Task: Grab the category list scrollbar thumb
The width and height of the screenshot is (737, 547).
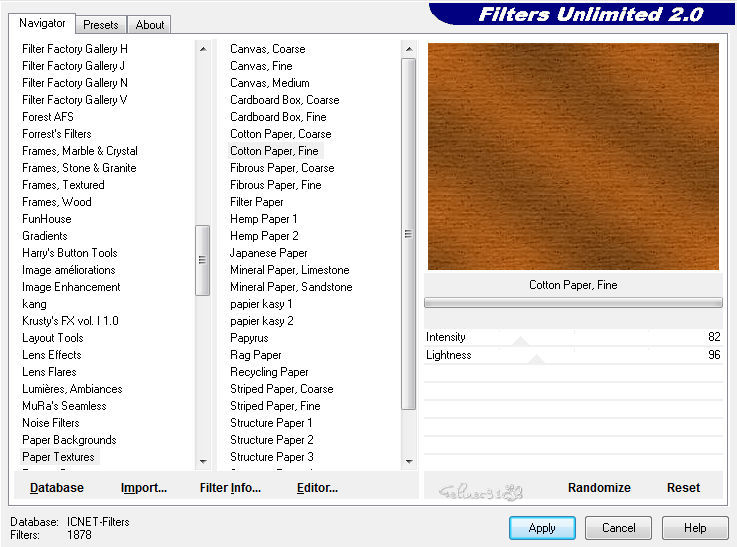Action: pyautogui.click(x=203, y=260)
